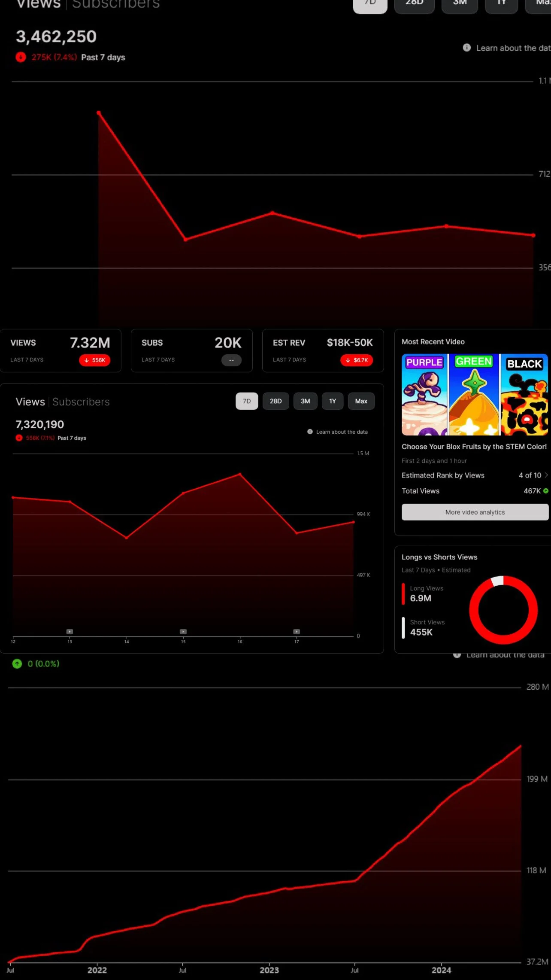Click the First 2 days and 1 hour text

coord(434,461)
